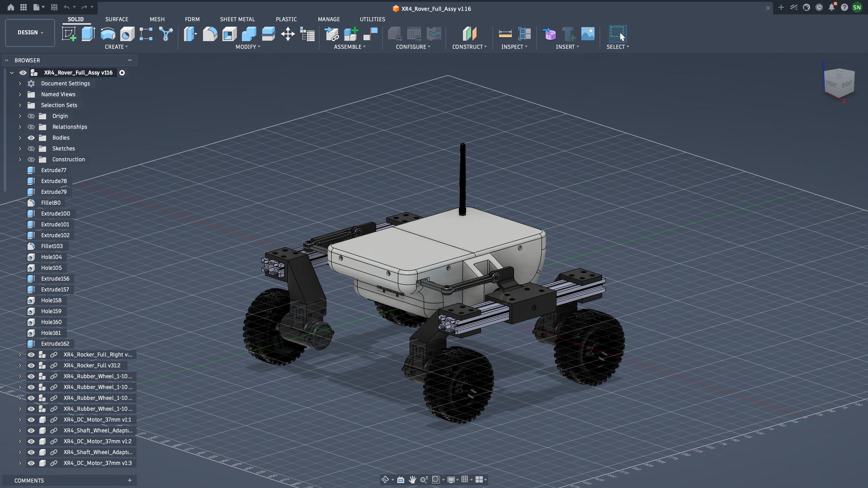The width and height of the screenshot is (868, 488).
Task: Hide XR4_DC_Motor_37mm v1:1 component
Action: [31, 420]
